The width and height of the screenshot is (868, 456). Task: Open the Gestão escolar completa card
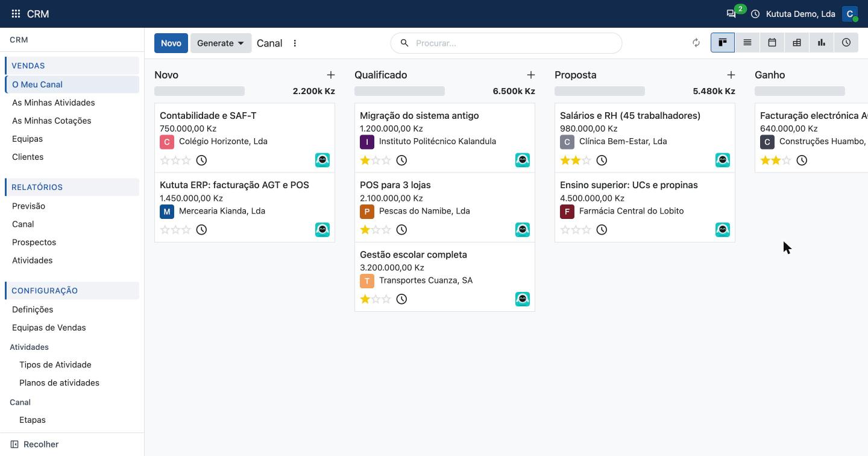(x=445, y=277)
